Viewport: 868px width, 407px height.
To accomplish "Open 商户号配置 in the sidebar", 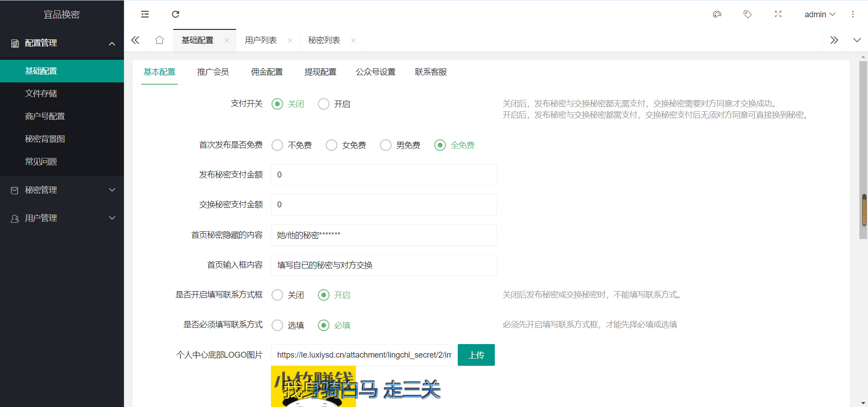I will click(x=45, y=116).
